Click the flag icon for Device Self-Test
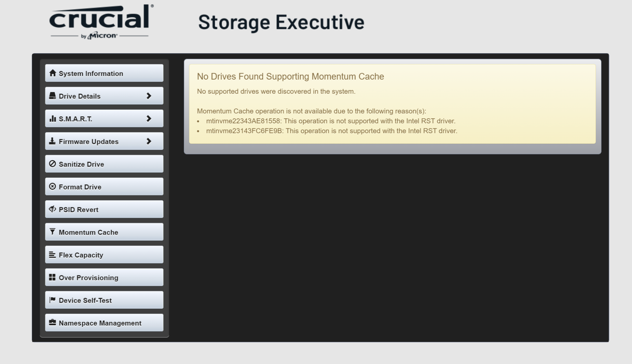 pos(52,300)
